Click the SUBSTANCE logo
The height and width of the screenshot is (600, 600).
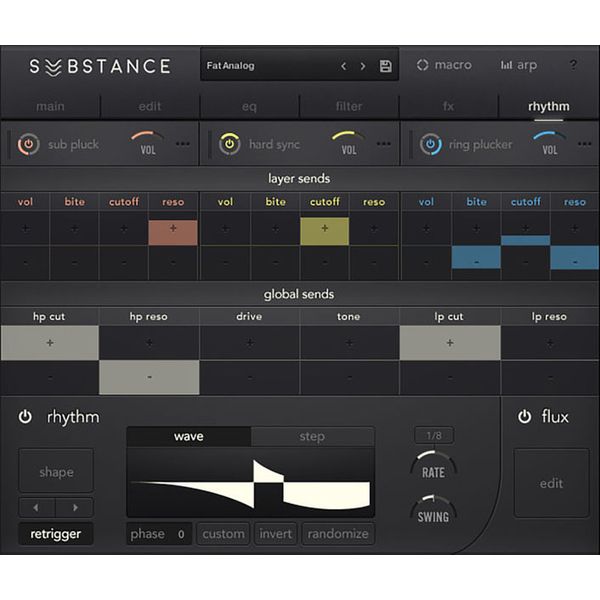tap(100, 67)
